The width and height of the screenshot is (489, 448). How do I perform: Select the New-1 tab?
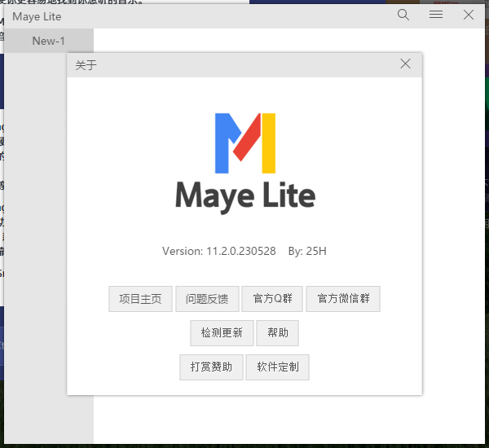(49, 41)
